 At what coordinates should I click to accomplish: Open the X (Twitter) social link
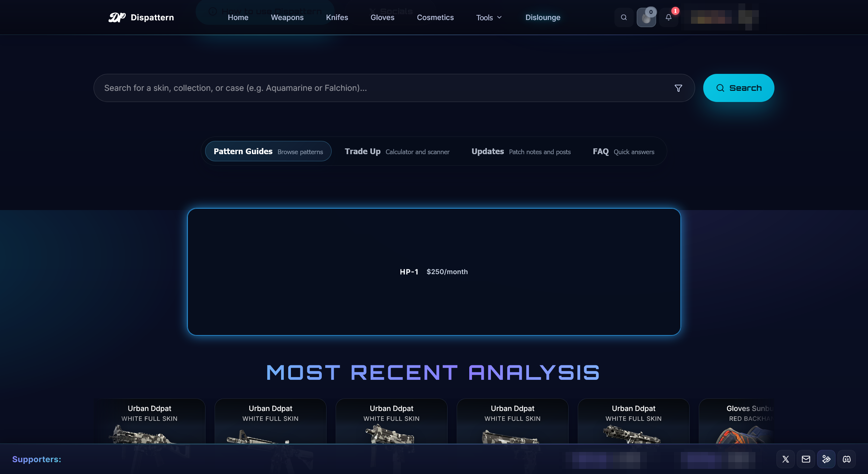pos(786,459)
